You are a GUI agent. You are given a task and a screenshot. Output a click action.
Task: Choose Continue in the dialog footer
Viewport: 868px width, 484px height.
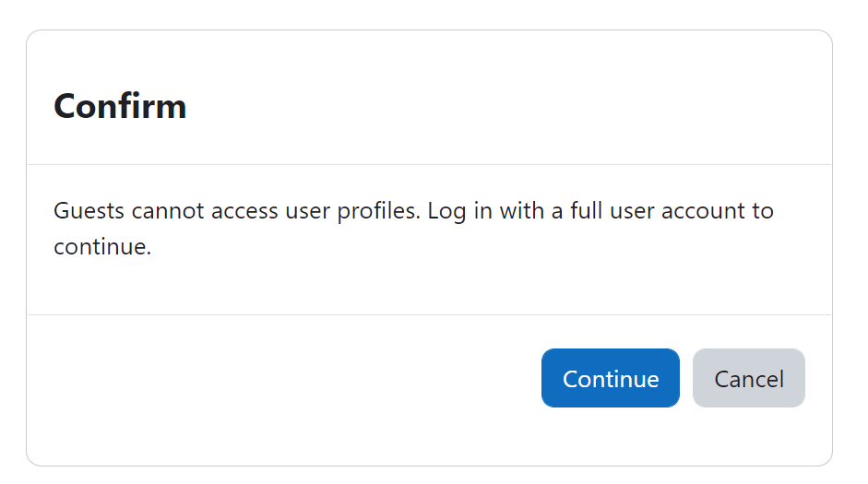click(610, 378)
